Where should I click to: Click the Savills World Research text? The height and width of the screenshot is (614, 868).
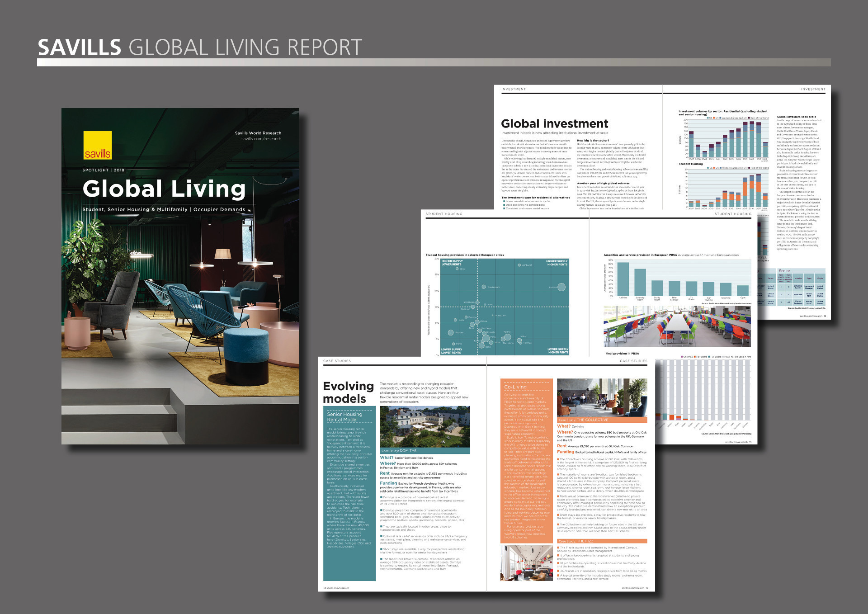pyautogui.click(x=258, y=133)
